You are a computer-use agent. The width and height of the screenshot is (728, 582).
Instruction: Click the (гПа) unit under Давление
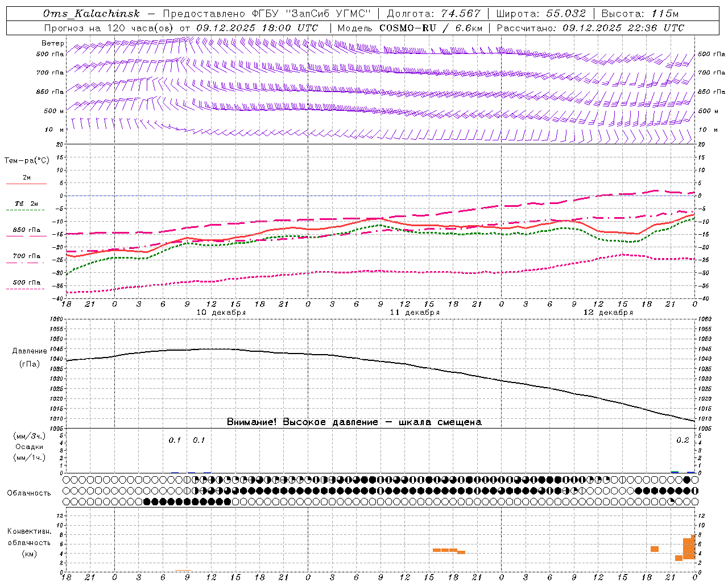click(29, 364)
